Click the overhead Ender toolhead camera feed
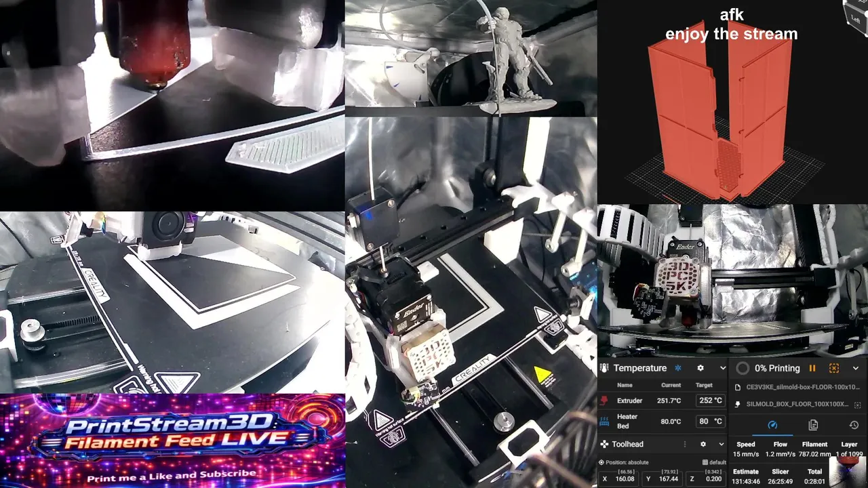868x488 pixels. (x=471, y=302)
